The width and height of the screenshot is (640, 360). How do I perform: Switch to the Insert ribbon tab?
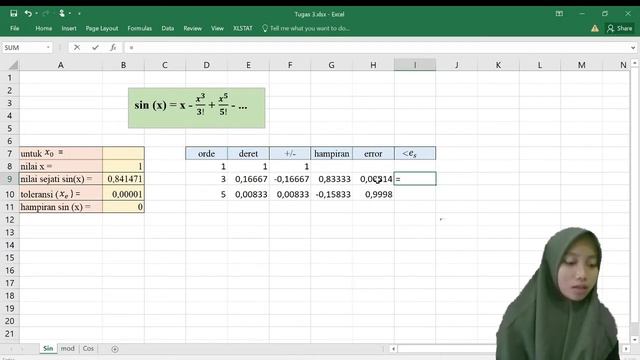click(x=69, y=28)
